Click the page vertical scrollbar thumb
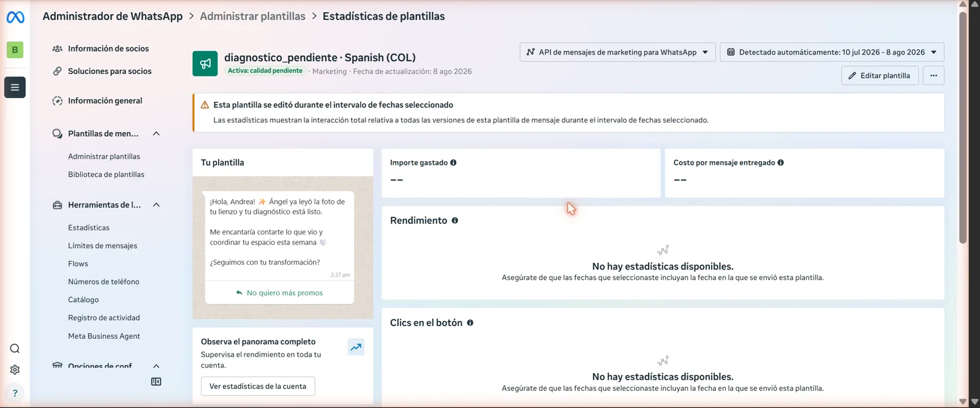 pyautogui.click(x=963, y=127)
